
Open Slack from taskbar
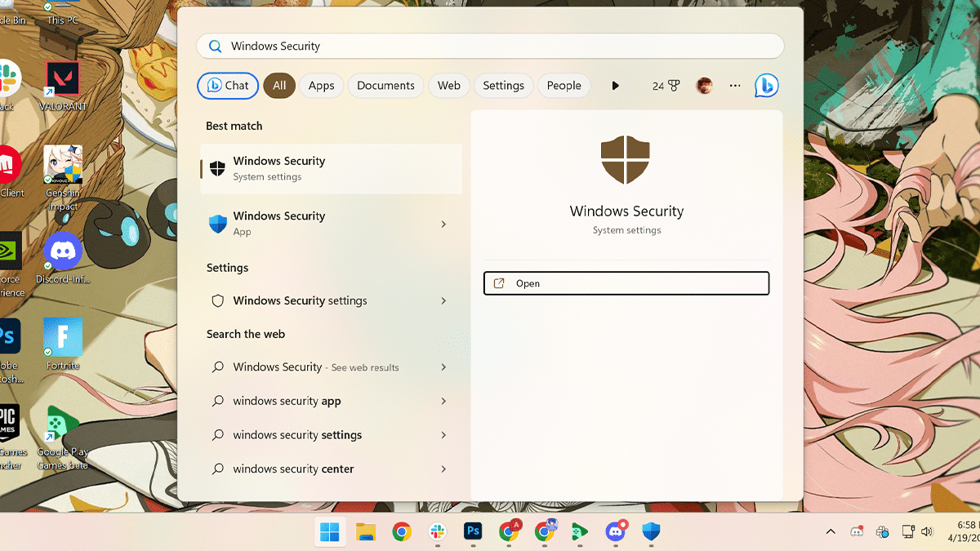437,532
